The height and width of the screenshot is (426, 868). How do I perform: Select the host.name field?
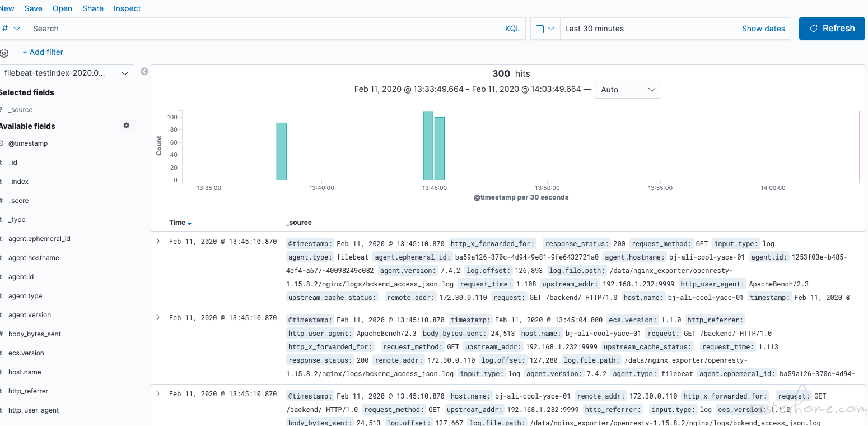tap(25, 372)
